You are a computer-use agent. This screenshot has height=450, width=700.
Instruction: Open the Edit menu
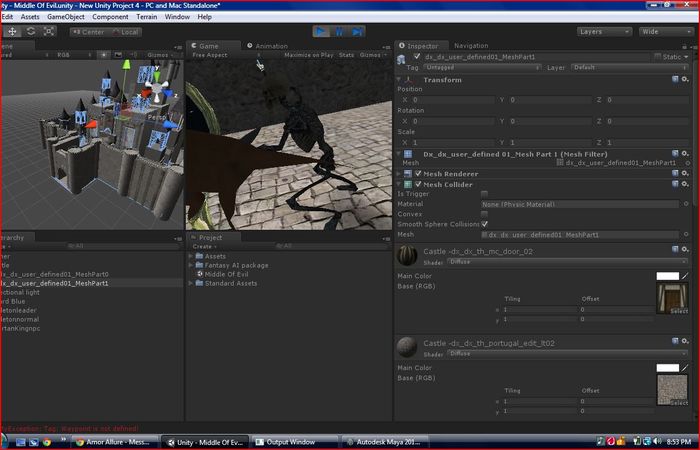[7, 17]
